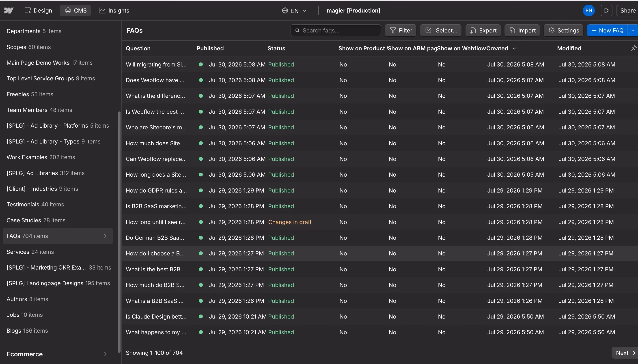Viewport: 638px width, 364px height.
Task: Open [SPLG] Ad Libraries collection
Action: pos(58,173)
